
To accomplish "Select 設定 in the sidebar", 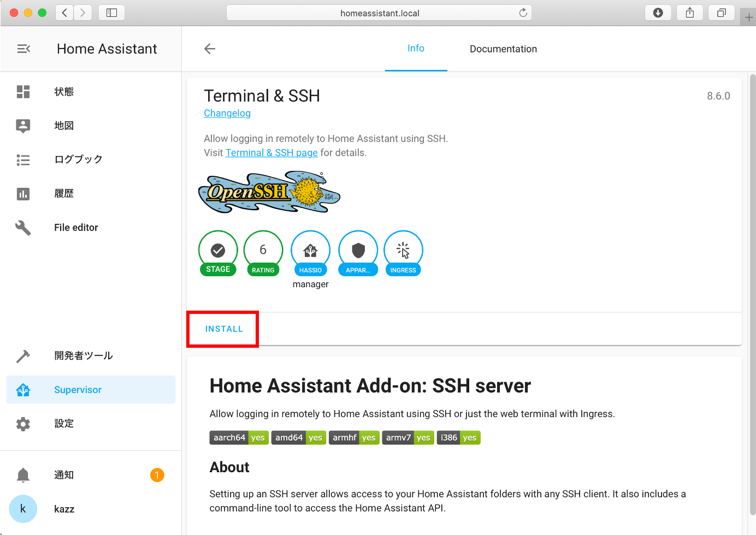I will click(x=91, y=424).
